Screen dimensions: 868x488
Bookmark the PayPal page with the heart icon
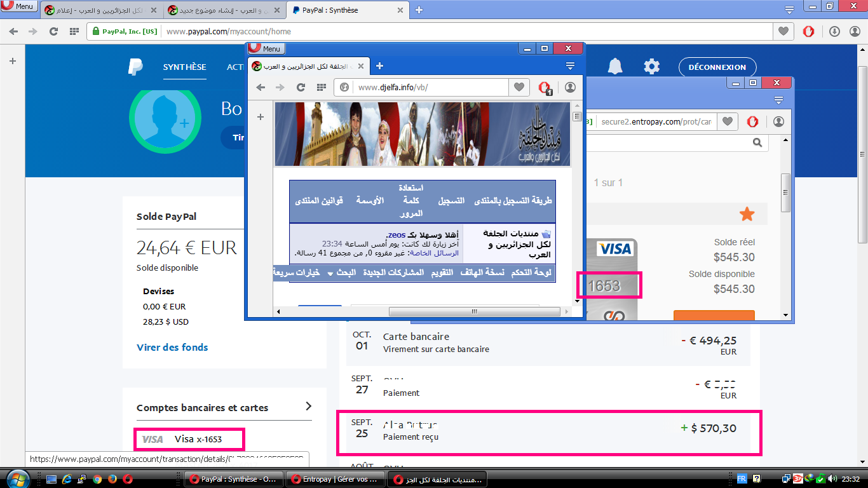point(783,31)
